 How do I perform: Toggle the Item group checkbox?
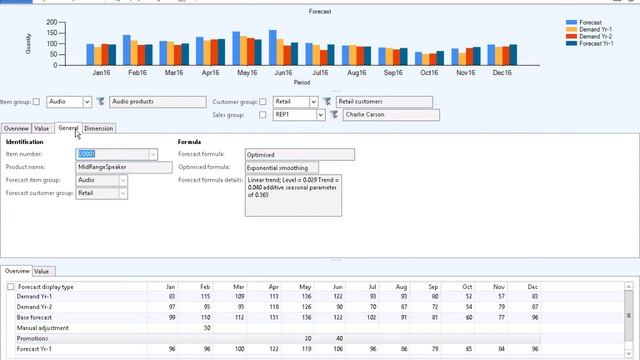pyautogui.click(x=36, y=102)
